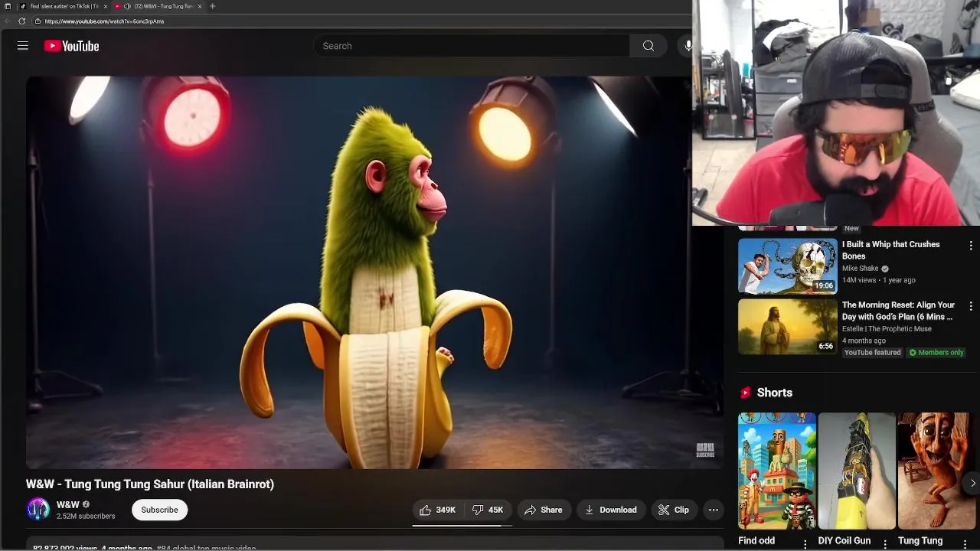Open the YouTube hamburger guide menu
Screen dimensions: 980x551
(23, 46)
